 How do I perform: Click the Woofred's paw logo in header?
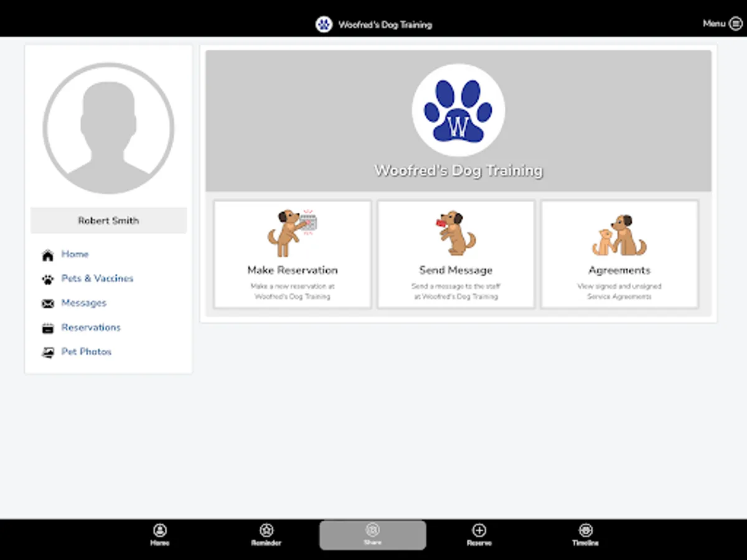pyautogui.click(x=324, y=24)
